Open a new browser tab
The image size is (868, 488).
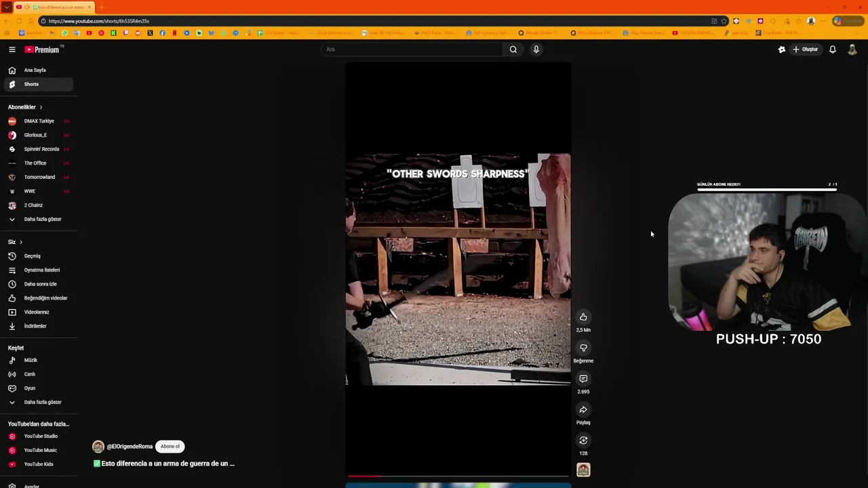pyautogui.click(x=101, y=7)
